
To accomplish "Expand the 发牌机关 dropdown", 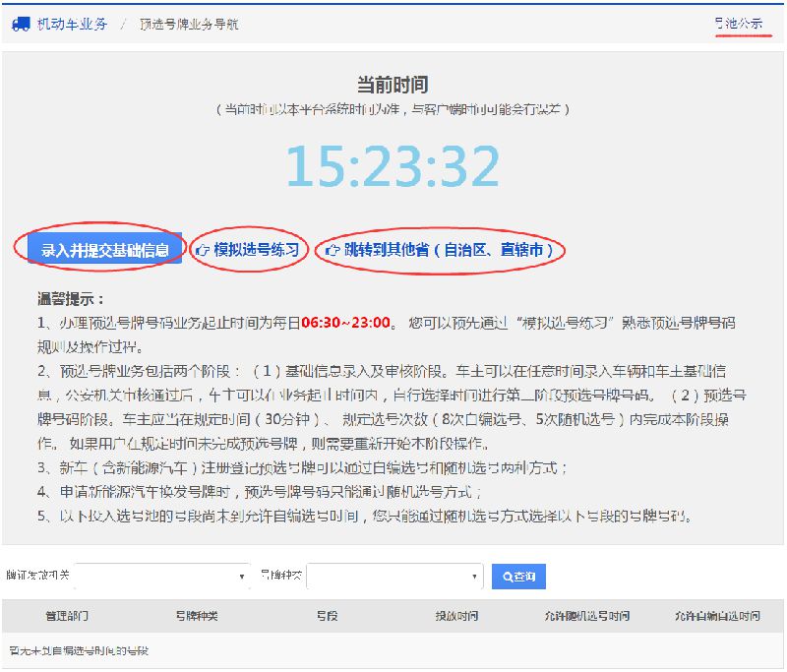I will 162,576.
